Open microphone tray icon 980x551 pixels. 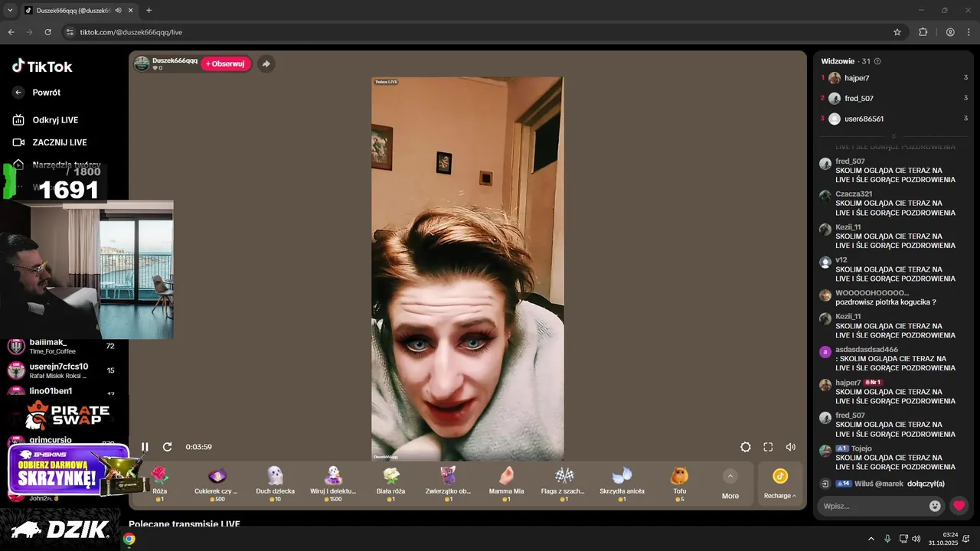point(887,539)
